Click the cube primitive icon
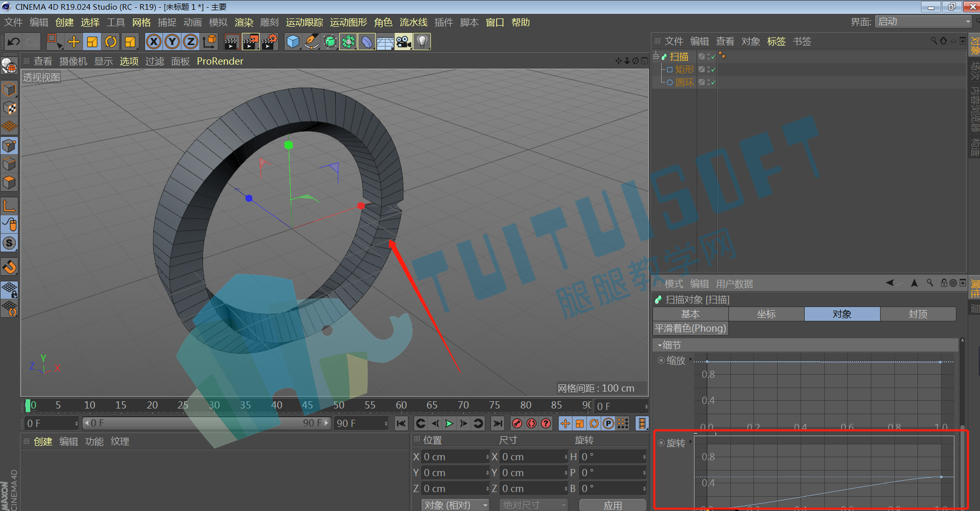The height and width of the screenshot is (511, 980). tap(293, 42)
